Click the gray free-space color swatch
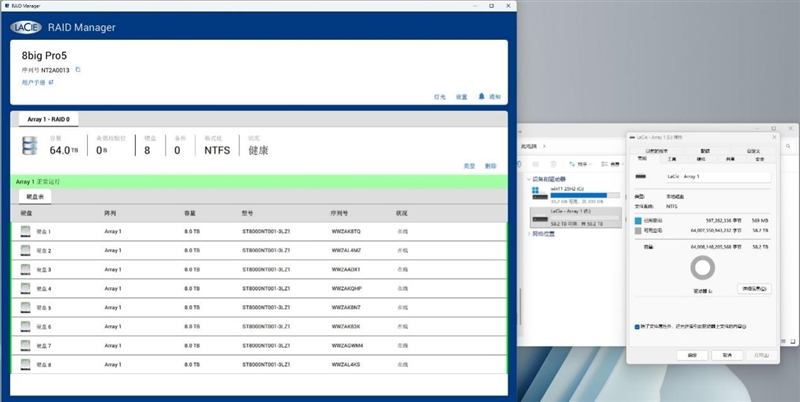The width and height of the screenshot is (800, 402). point(638,231)
